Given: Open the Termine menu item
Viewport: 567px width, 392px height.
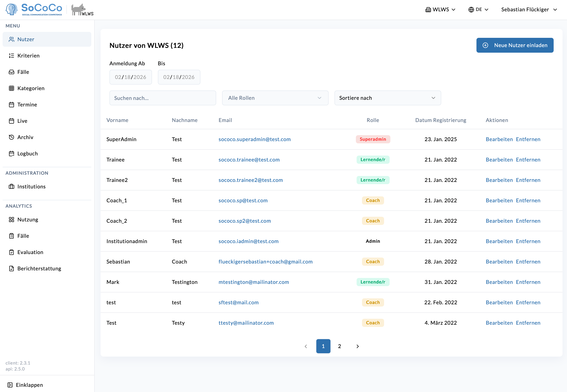Looking at the screenshot, I should click(x=27, y=105).
